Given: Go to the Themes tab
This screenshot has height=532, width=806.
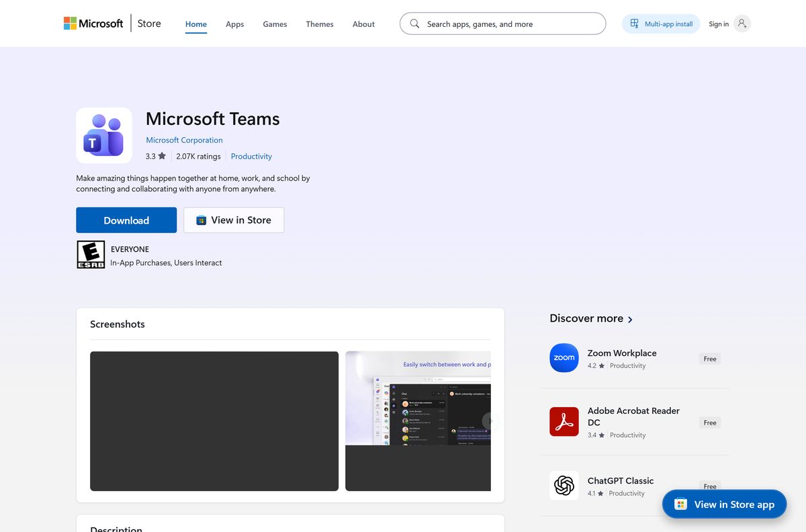Looking at the screenshot, I should coord(320,24).
